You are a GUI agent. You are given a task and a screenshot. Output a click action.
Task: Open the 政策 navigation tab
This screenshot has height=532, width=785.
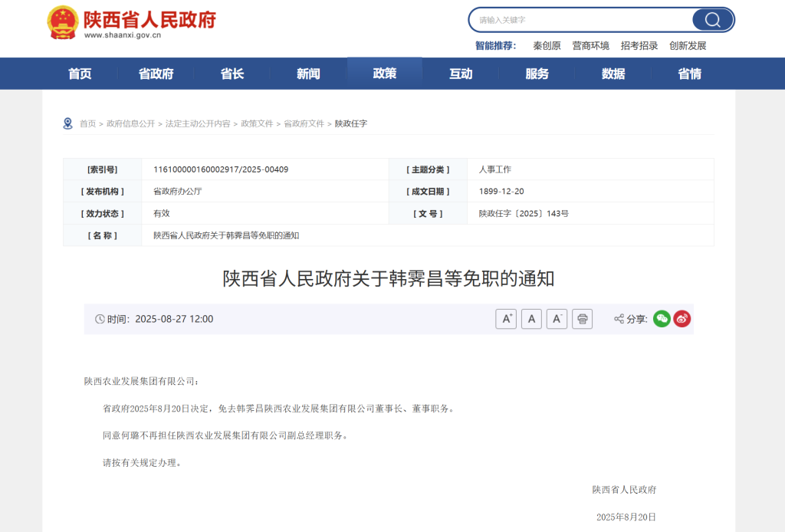[x=385, y=74]
